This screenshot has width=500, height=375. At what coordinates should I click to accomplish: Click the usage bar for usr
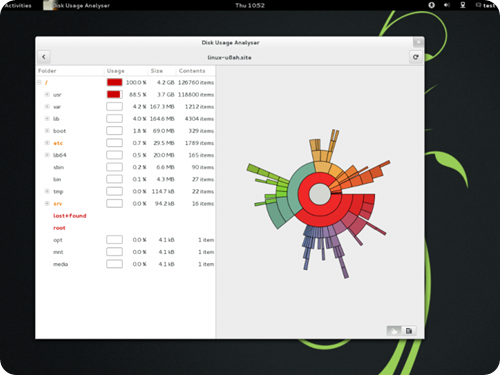114,95
